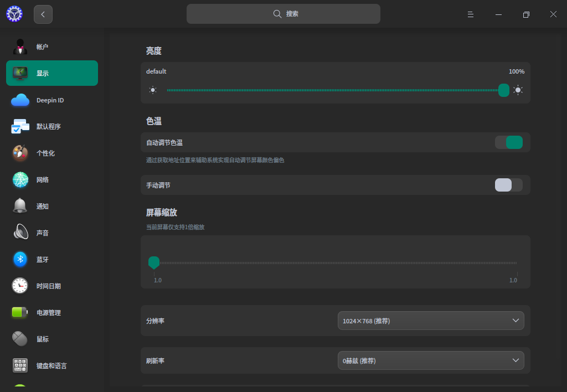Click the 默认程序 icon
567x392 pixels.
(20, 126)
